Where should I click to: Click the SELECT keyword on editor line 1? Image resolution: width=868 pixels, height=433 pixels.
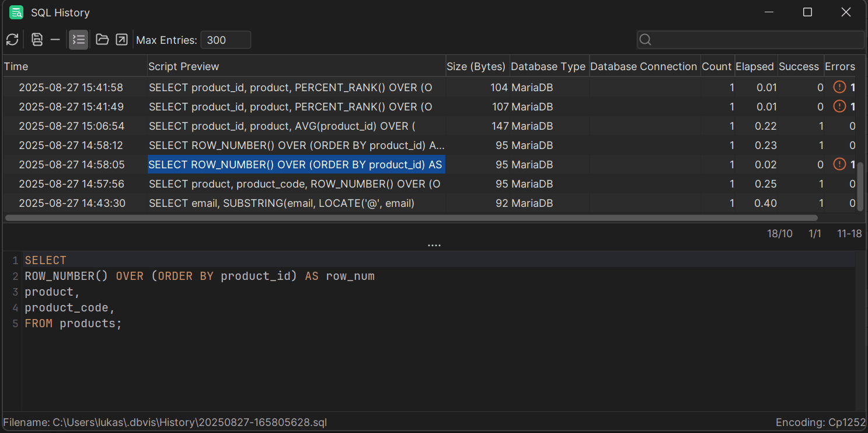pyautogui.click(x=46, y=260)
